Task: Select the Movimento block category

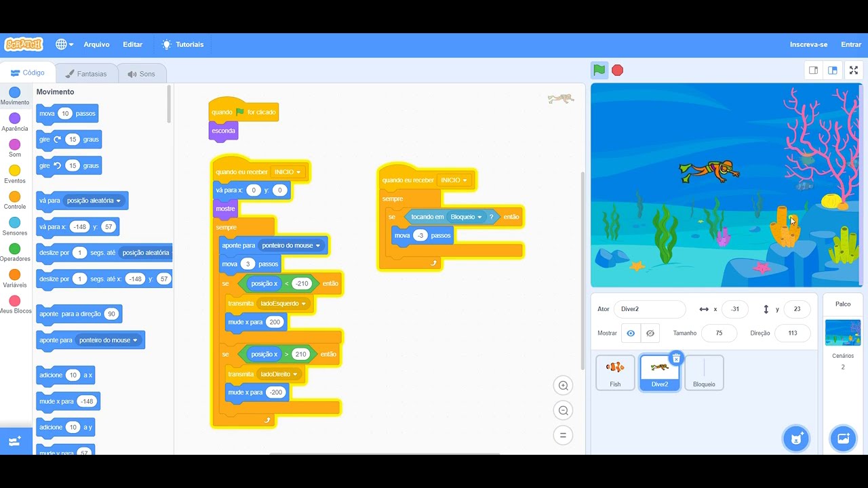Action: [15, 96]
